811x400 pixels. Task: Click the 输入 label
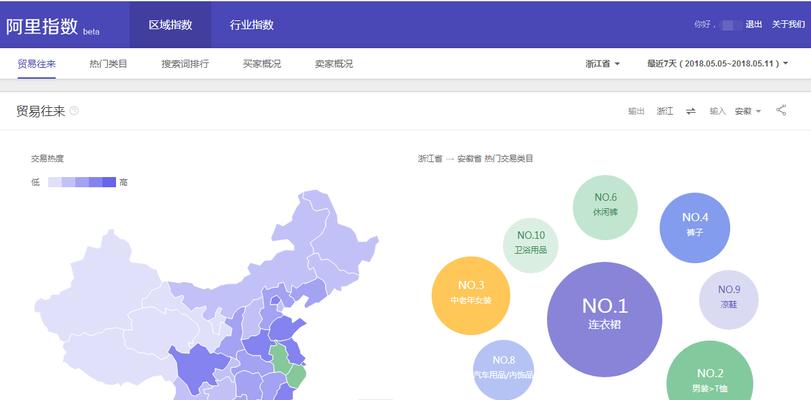tap(718, 111)
